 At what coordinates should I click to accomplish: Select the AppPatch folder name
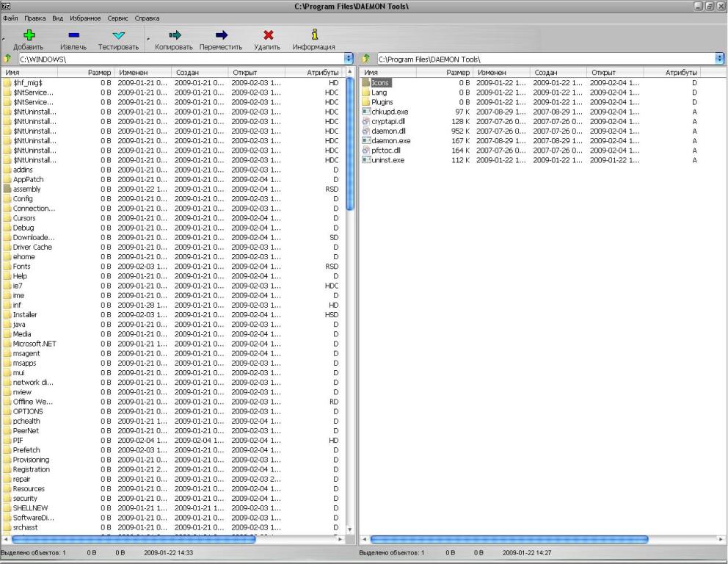tap(28, 179)
